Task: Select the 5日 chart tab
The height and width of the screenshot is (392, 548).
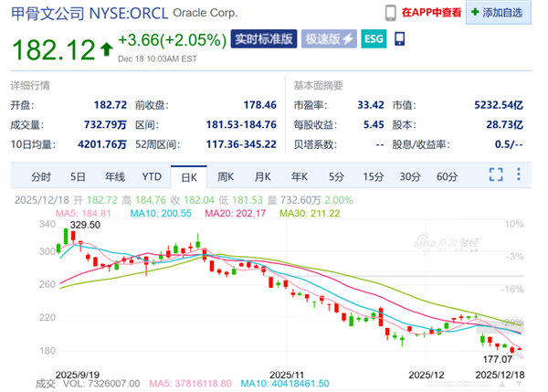Action: [78, 176]
